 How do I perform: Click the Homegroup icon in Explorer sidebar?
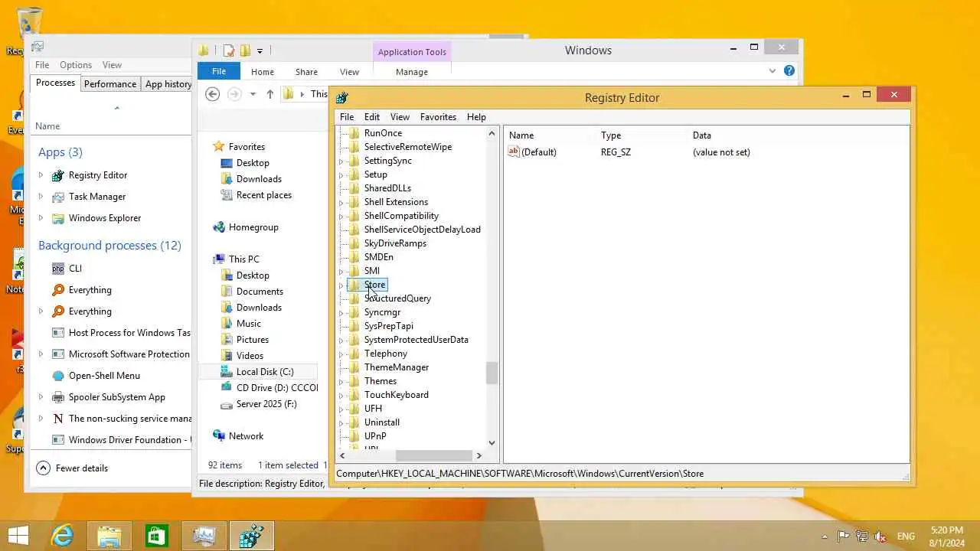coord(219,227)
